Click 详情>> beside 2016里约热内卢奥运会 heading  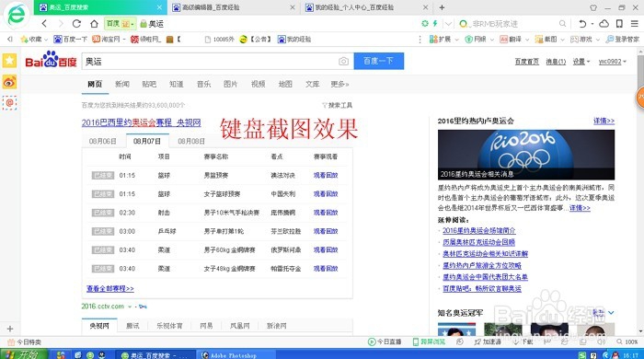click(604, 121)
